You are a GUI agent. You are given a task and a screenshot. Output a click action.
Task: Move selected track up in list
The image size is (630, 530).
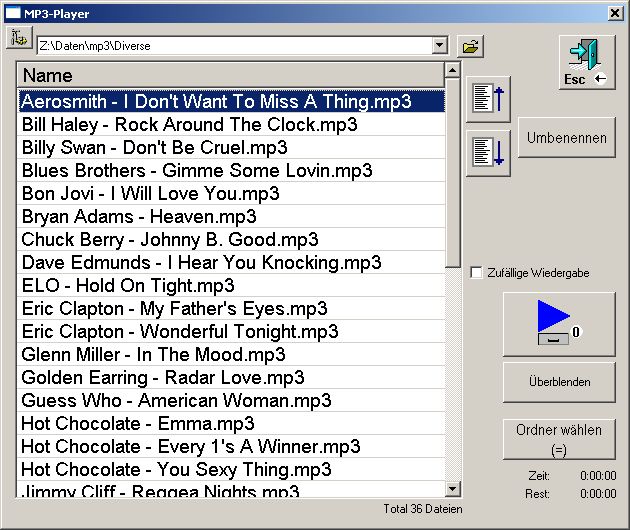point(488,99)
